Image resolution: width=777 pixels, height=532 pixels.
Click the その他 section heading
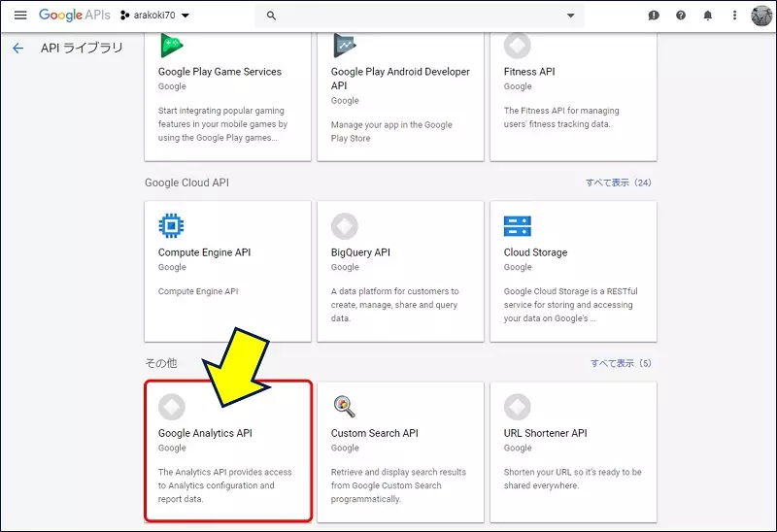(160, 364)
